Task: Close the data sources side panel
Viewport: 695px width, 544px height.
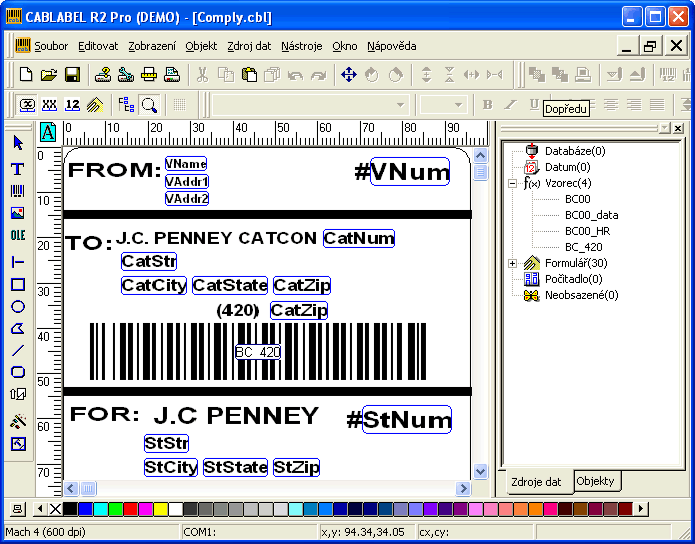Action: (678, 129)
